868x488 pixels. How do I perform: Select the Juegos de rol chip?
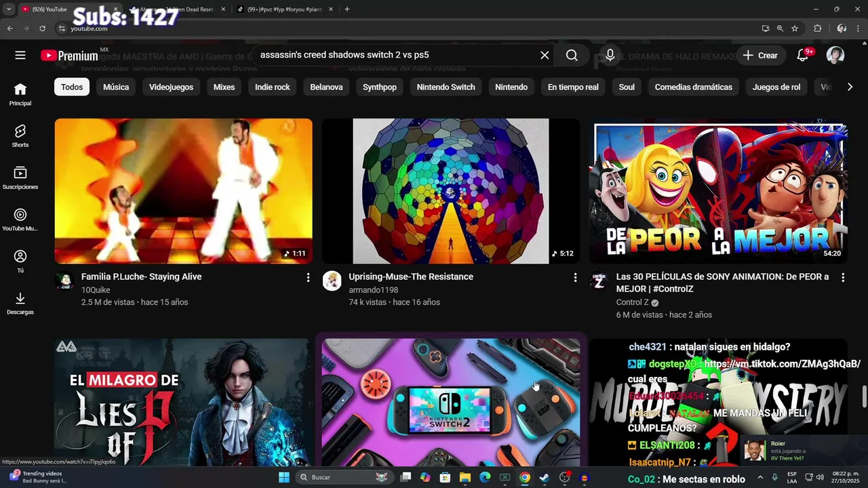click(x=776, y=87)
